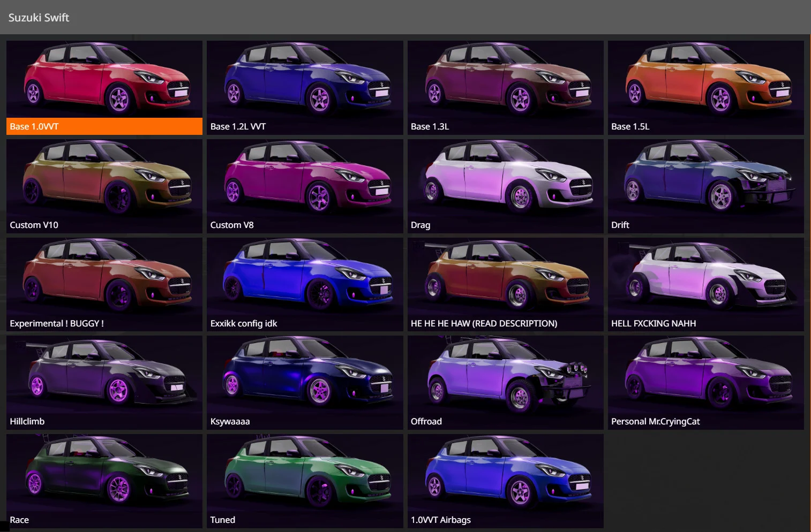This screenshot has width=811, height=532.
Task: Pick the Experimental ! BUGGY ! config
Action: 104,277
